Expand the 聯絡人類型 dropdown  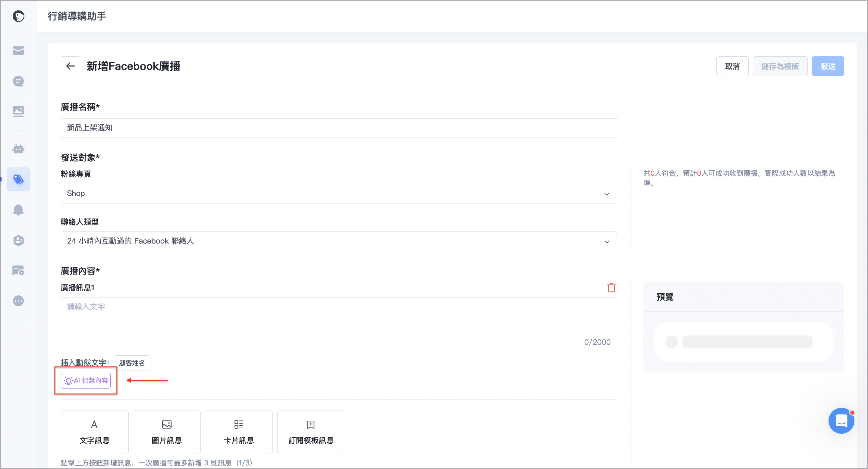tap(339, 241)
